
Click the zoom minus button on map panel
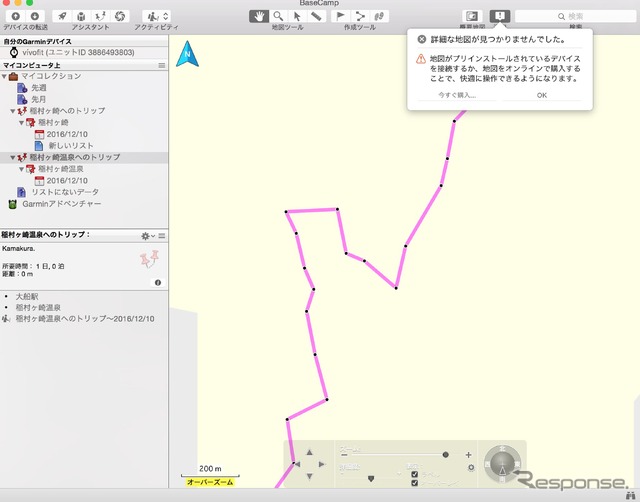(344, 455)
